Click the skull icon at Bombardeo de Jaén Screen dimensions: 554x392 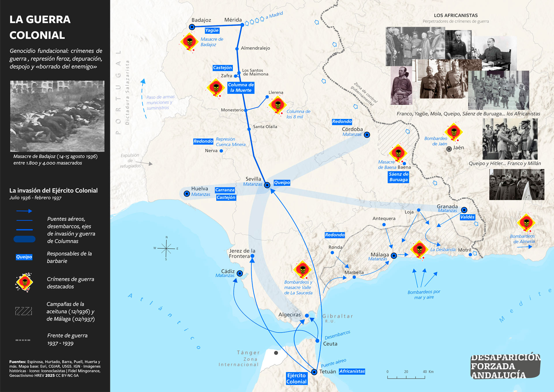point(454,132)
